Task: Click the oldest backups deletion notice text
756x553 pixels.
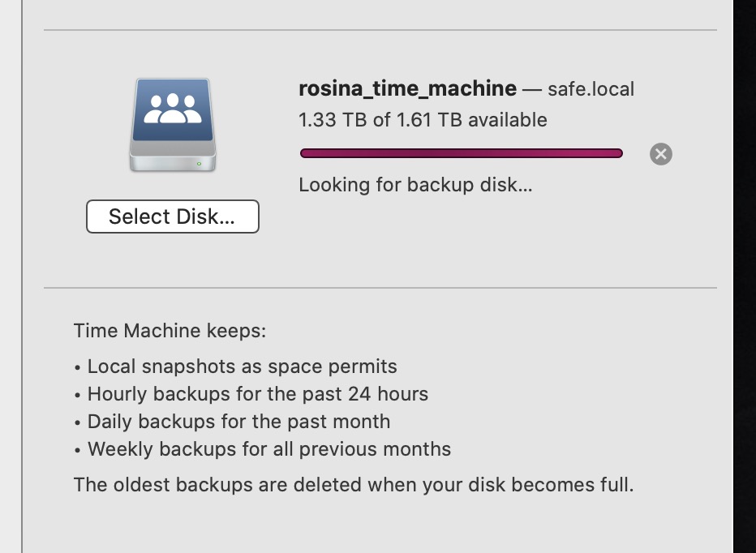Action: (x=353, y=484)
